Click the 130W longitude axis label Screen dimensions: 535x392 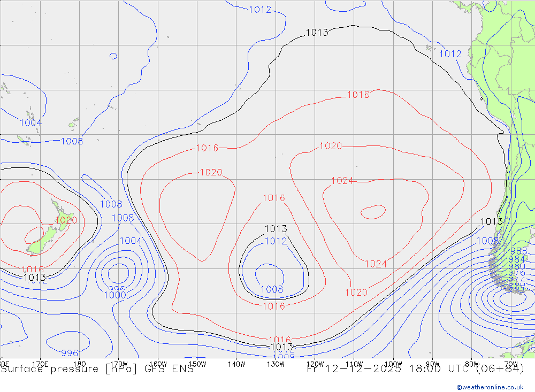pos(276,364)
